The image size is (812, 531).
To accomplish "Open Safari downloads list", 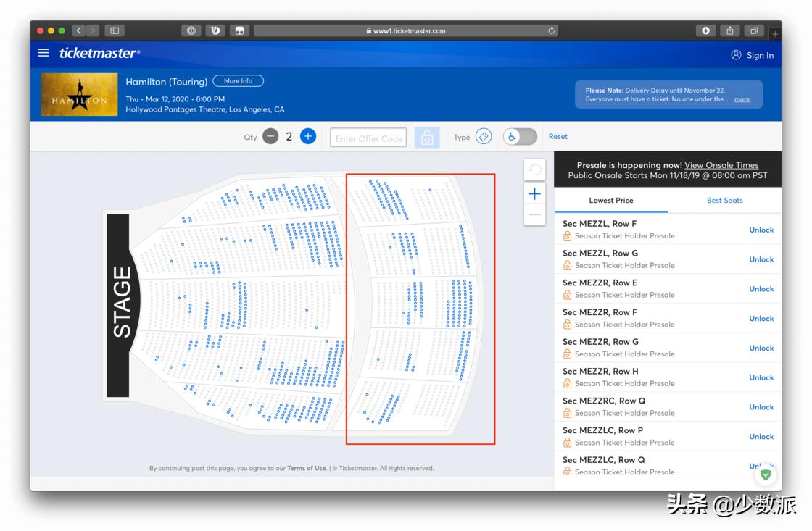I will [x=705, y=30].
